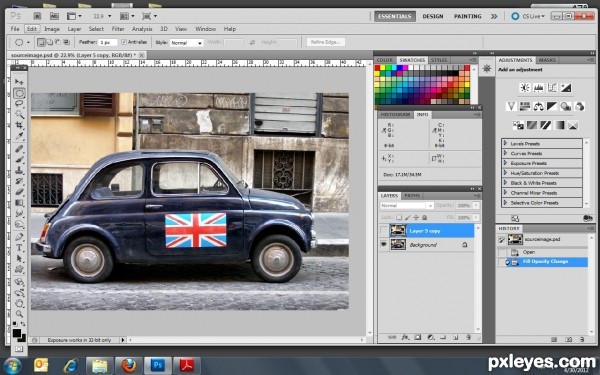Viewport: 600px width, 375px height.
Task: Choose the New selection mode button
Action: tap(41, 42)
